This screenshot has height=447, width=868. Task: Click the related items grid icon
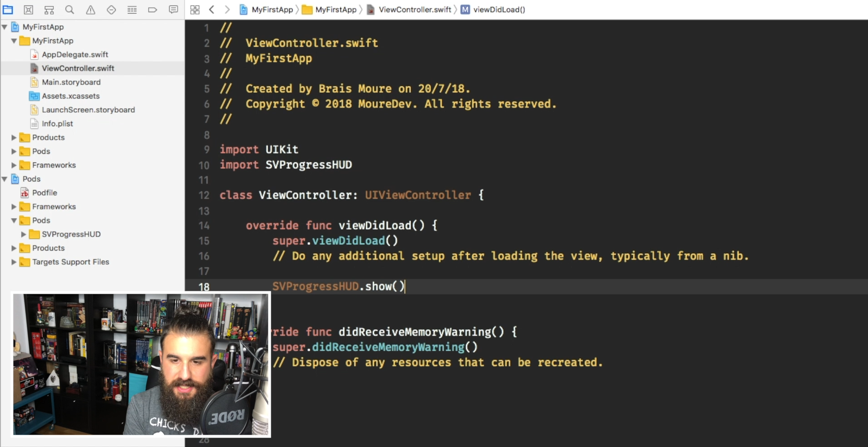195,10
